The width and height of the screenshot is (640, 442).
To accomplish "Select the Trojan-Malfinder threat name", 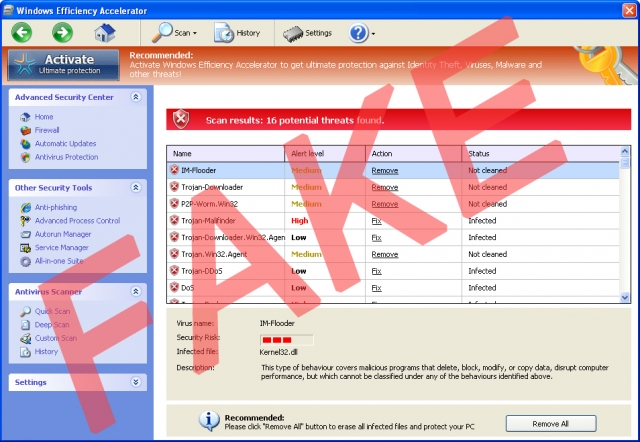I will pos(208,221).
